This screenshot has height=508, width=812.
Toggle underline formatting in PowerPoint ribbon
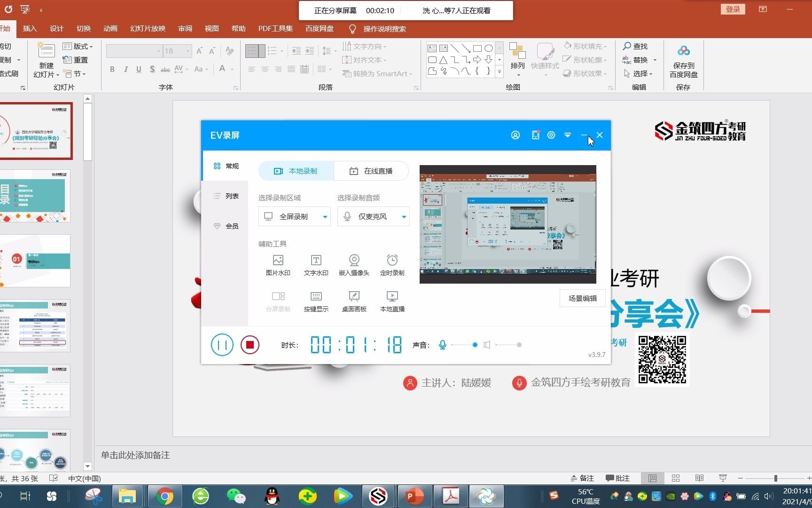tap(139, 69)
